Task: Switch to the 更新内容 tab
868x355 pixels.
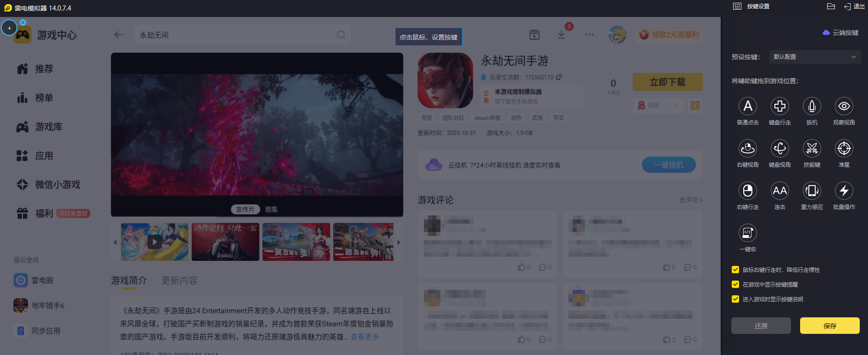Action: pos(179,281)
